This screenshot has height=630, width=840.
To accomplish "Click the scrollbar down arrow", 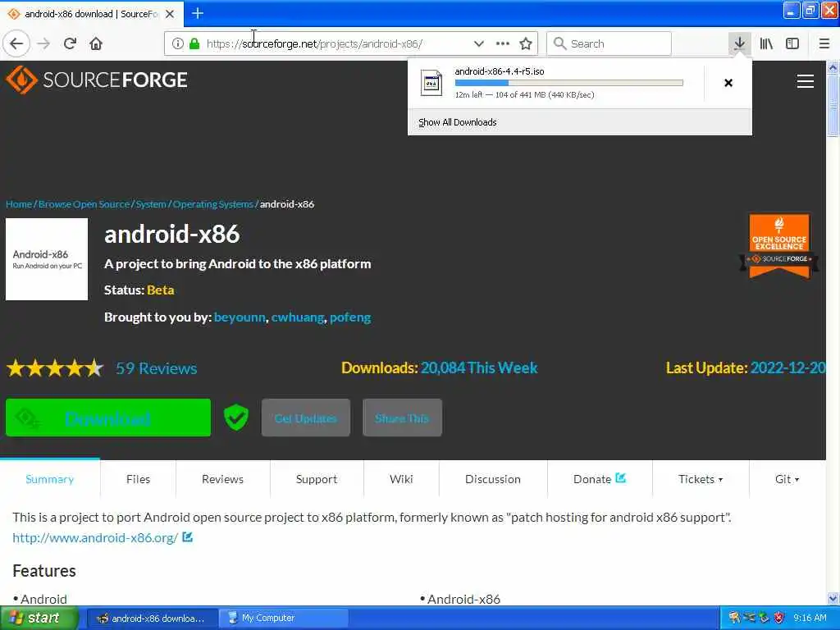I will [x=833, y=598].
